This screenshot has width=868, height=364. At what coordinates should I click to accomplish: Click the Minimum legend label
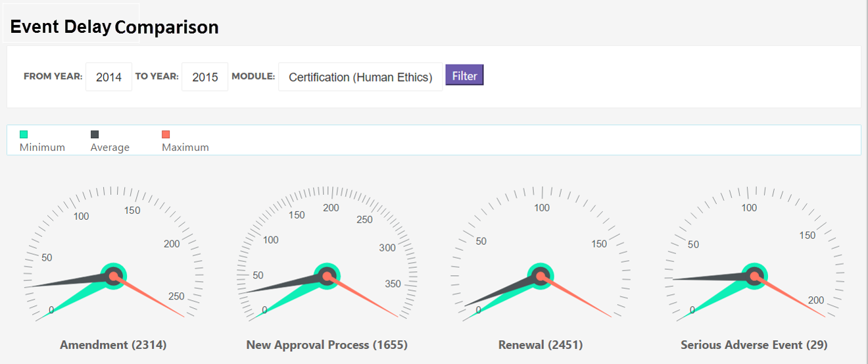tap(42, 147)
